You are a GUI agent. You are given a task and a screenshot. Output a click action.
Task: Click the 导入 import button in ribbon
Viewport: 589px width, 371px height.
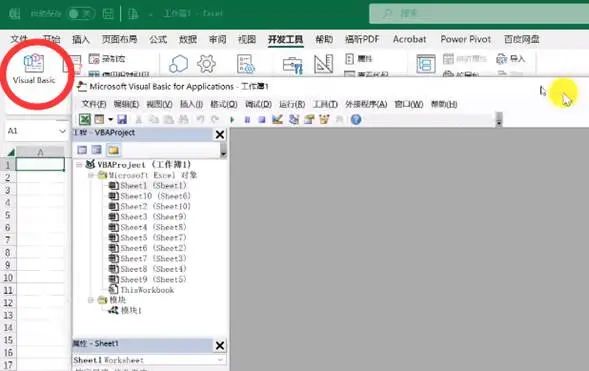click(x=511, y=59)
